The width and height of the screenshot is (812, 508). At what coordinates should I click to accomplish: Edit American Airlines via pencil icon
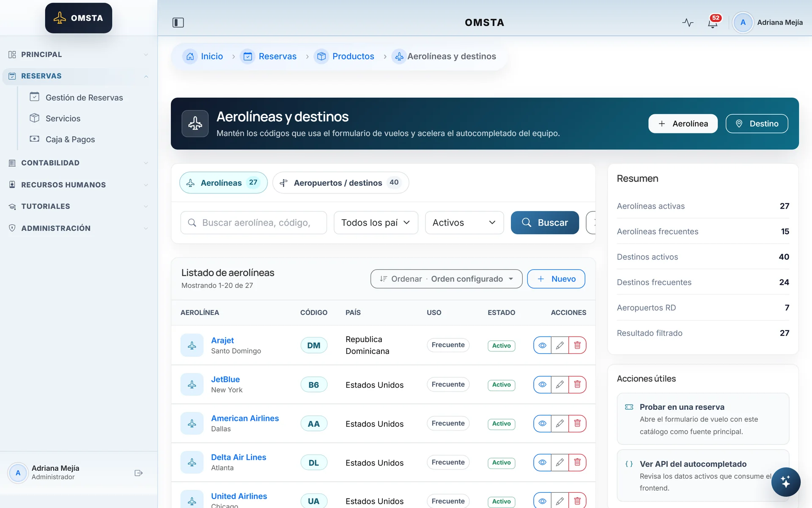560,423
